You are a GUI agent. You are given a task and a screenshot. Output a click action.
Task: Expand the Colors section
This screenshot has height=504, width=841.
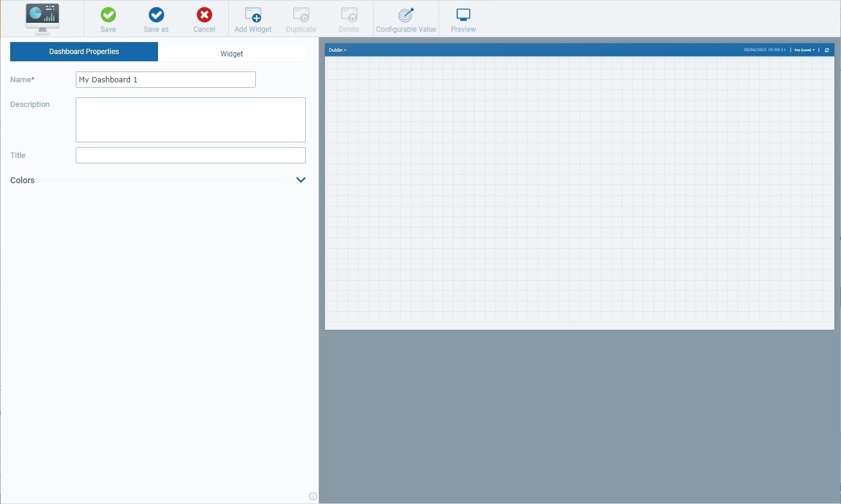coord(300,180)
